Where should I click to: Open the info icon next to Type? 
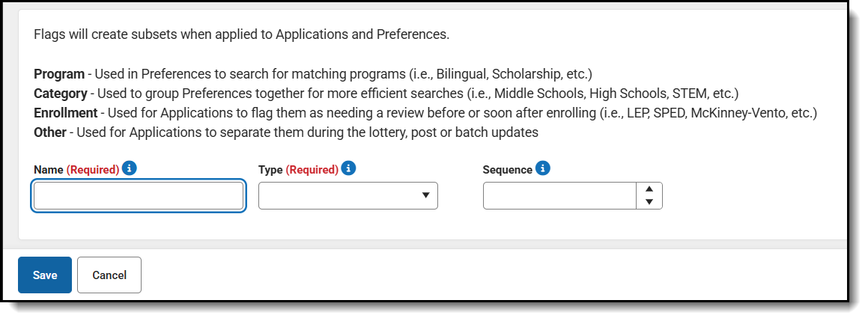(x=348, y=168)
